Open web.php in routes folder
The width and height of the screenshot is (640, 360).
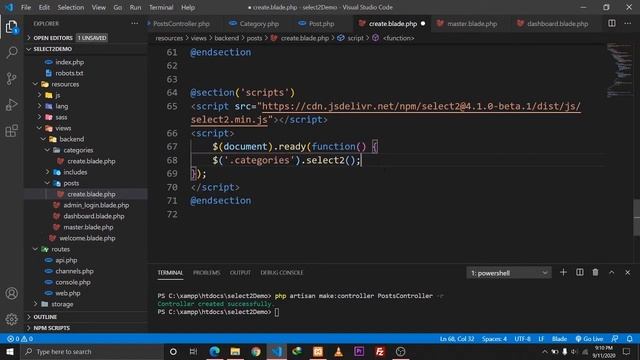[67, 293]
